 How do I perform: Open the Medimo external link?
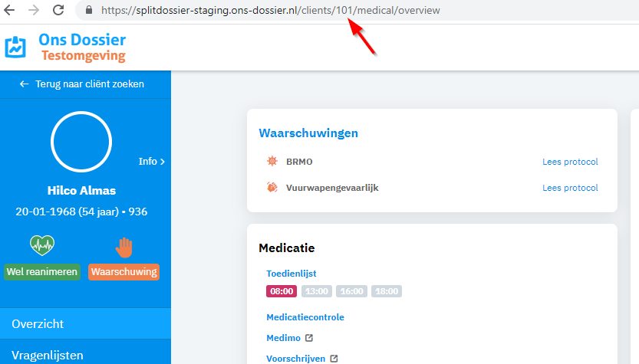point(284,338)
